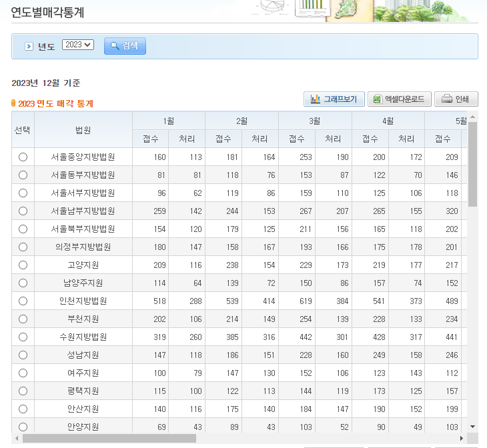The image size is (487, 448).
Task: Click the 2023 연도 매각 통계 heading
Action: 55,103
